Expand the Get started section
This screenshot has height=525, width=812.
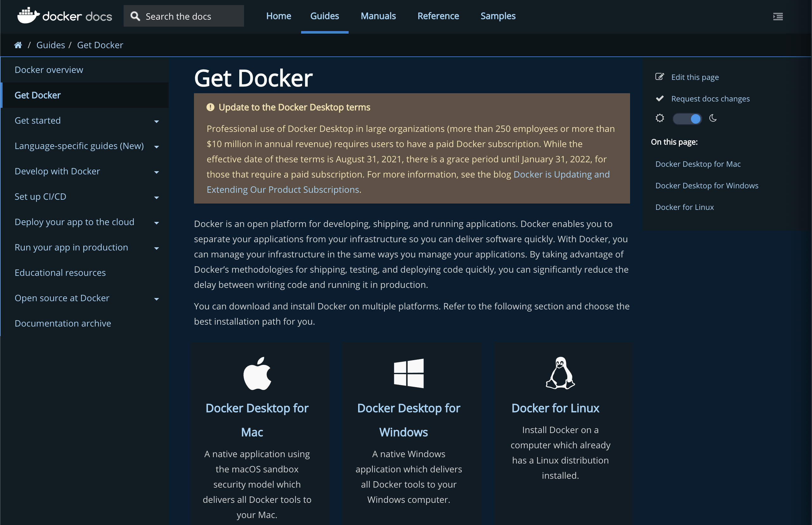click(x=156, y=121)
